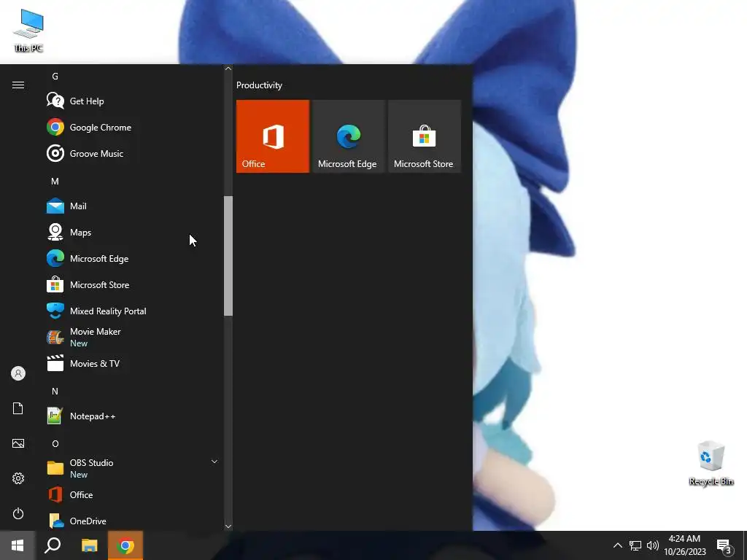Open File Explorer from taskbar
The width and height of the screenshot is (747, 560).
(x=89, y=545)
